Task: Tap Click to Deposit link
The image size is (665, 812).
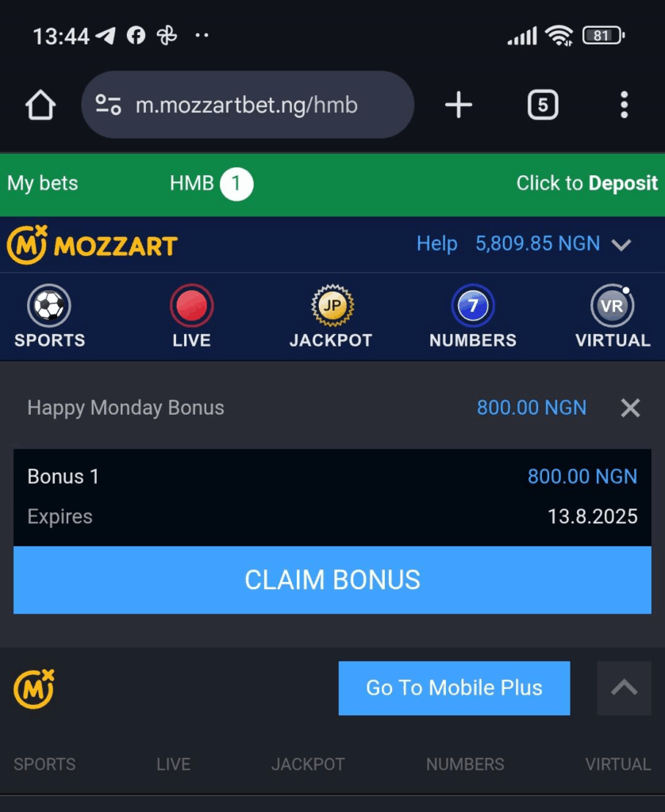Action: pos(586,183)
